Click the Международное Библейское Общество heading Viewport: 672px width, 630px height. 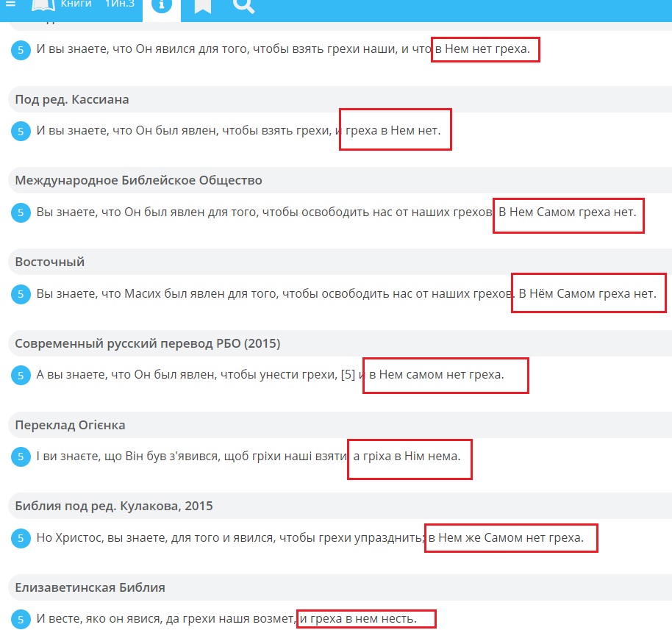point(138,180)
